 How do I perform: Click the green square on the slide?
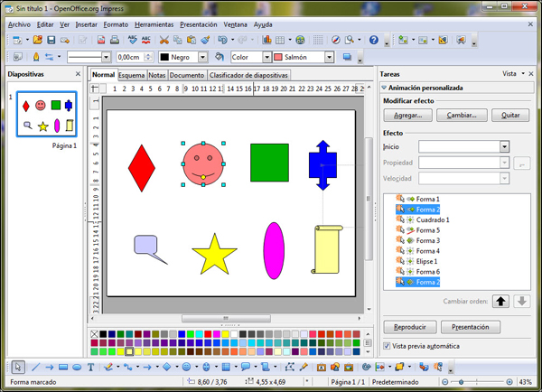pos(269,163)
